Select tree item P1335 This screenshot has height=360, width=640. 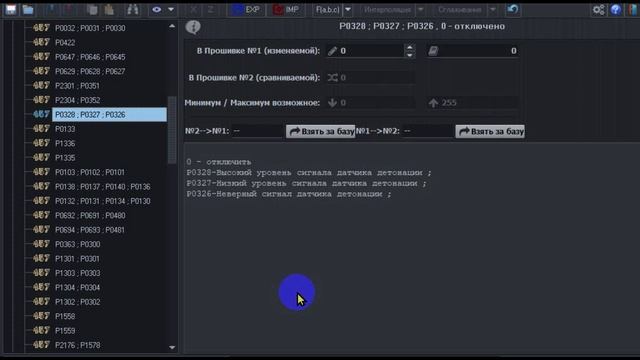(x=65, y=158)
